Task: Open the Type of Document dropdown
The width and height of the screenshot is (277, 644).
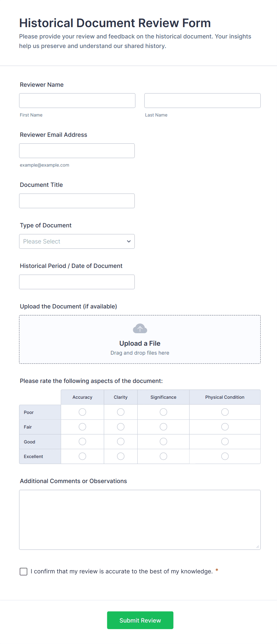Action: tap(77, 241)
